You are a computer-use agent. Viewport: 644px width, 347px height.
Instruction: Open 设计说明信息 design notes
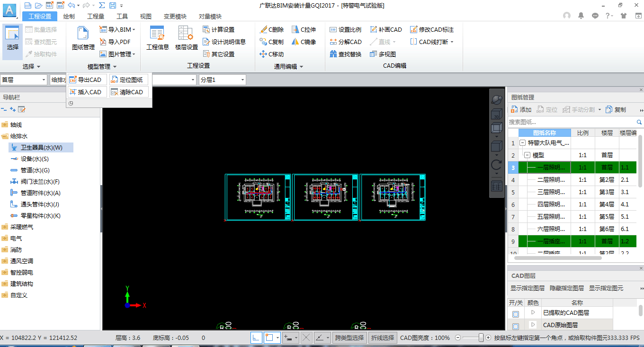point(224,42)
